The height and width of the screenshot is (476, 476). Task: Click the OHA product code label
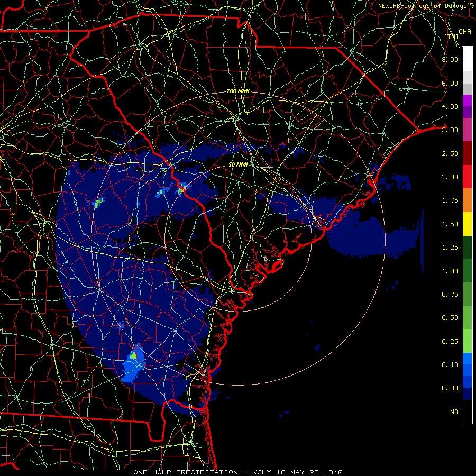(465, 32)
